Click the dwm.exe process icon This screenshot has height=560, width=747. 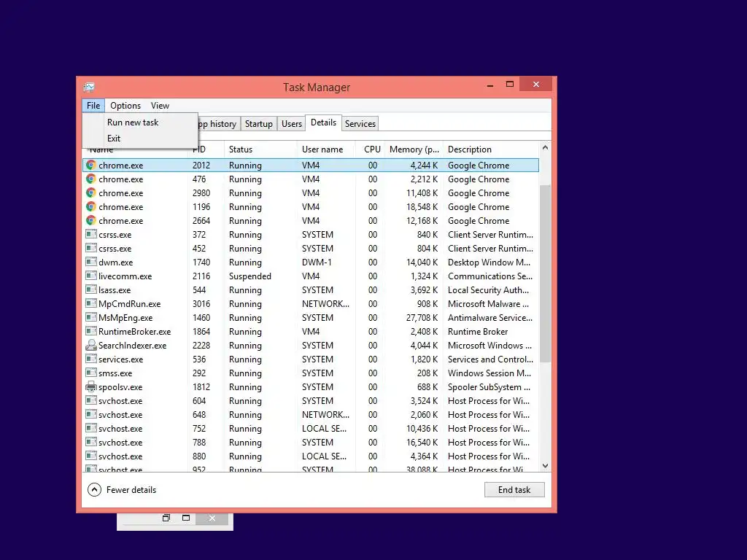pos(90,262)
